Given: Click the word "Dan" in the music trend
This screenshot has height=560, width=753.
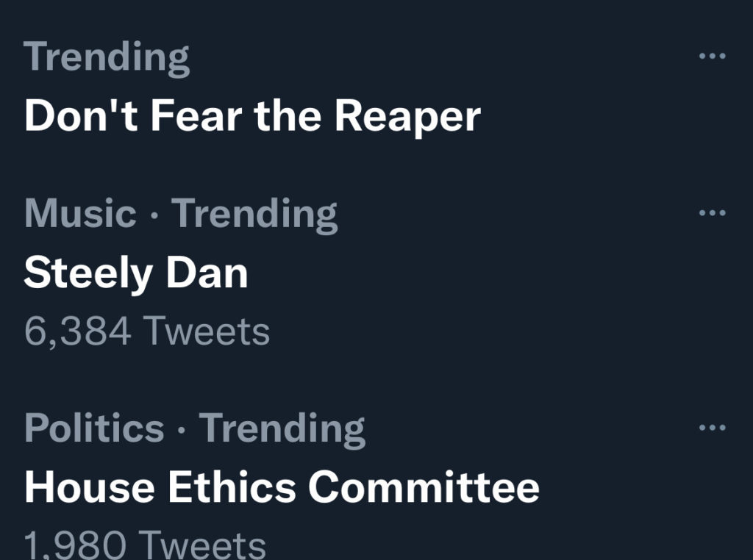Looking at the screenshot, I should pyautogui.click(x=207, y=273).
